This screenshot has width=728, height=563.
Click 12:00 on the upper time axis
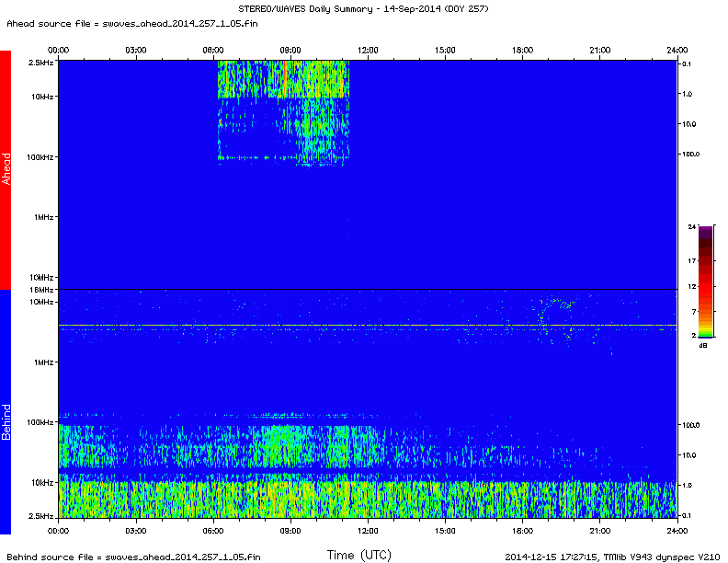pos(368,51)
